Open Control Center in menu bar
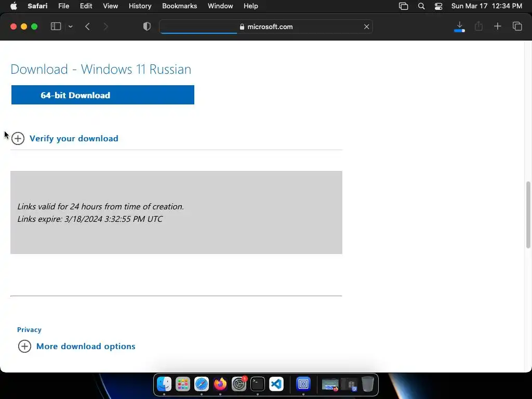The width and height of the screenshot is (532, 399). (438, 6)
